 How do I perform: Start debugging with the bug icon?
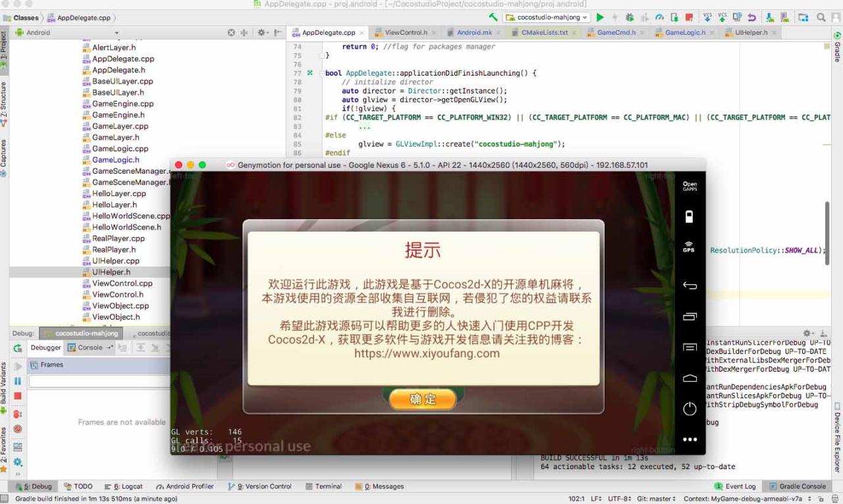click(630, 18)
